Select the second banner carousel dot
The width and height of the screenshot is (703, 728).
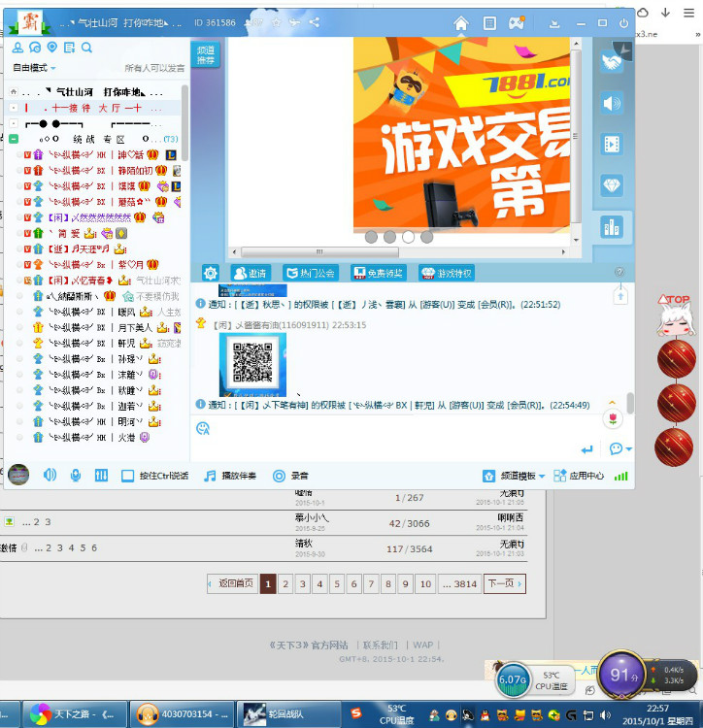389,237
